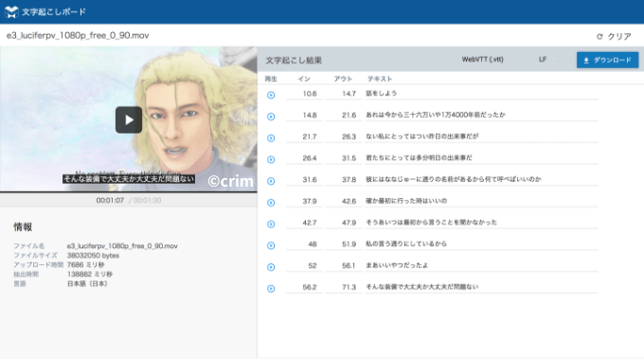Viewport: 644px width, 360px height.
Task: Play segment starting at 14.8
Action: click(271, 117)
